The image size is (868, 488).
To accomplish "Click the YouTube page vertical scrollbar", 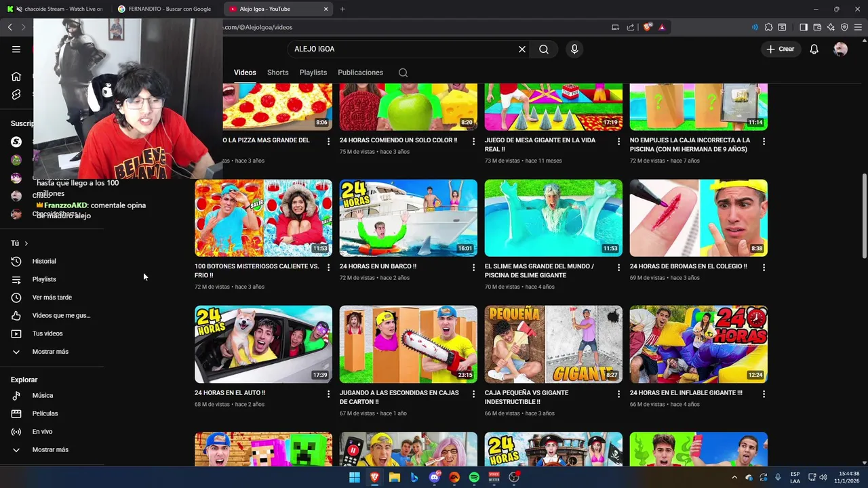I will (x=864, y=216).
